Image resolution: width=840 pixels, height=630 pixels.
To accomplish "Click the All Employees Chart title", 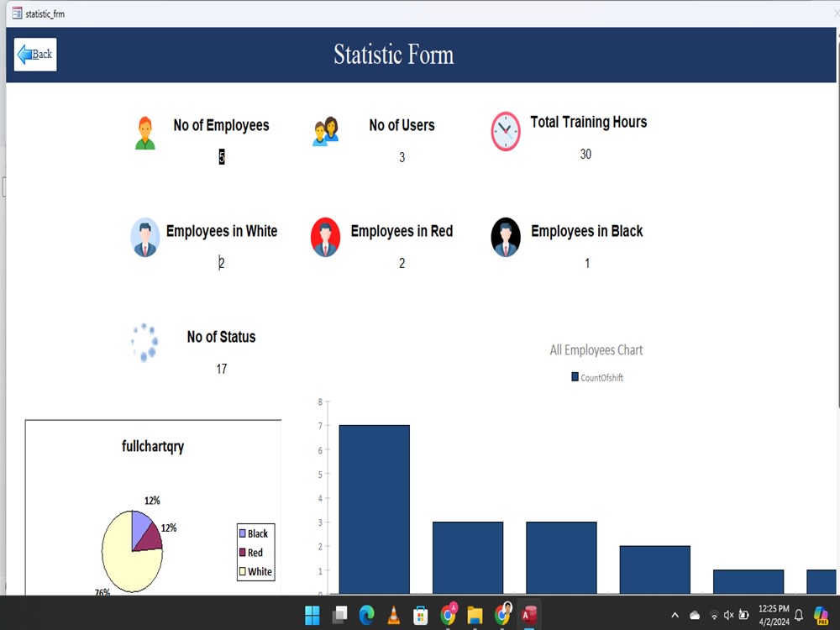I will (596, 350).
